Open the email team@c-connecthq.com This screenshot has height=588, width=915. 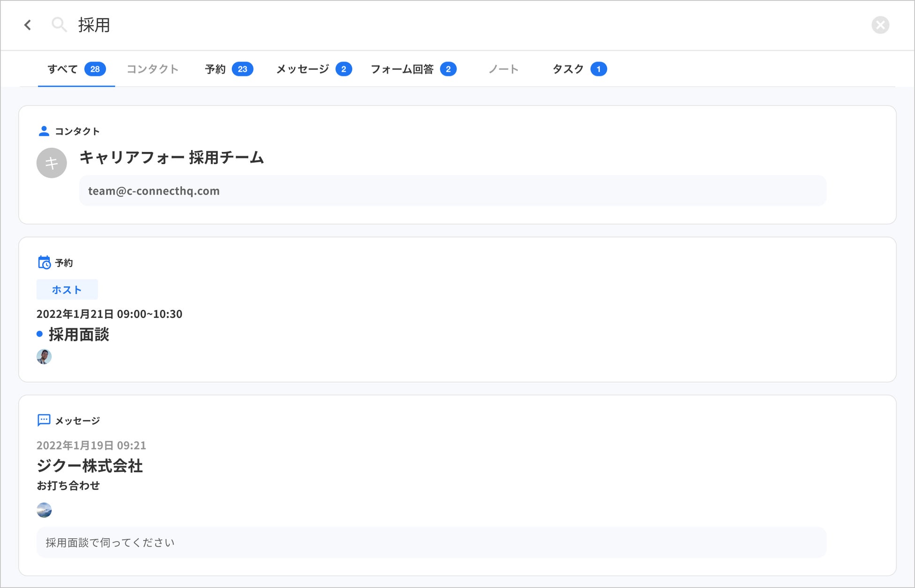coord(155,191)
